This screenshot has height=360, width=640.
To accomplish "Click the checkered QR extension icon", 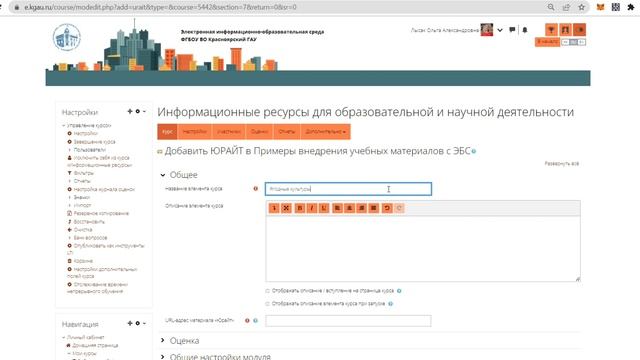I will pyautogui.click(x=616, y=7).
